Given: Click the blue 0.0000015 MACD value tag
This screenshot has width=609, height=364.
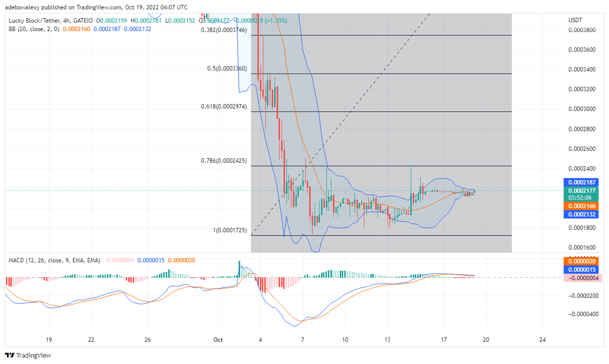Looking at the screenshot, I should 580,270.
